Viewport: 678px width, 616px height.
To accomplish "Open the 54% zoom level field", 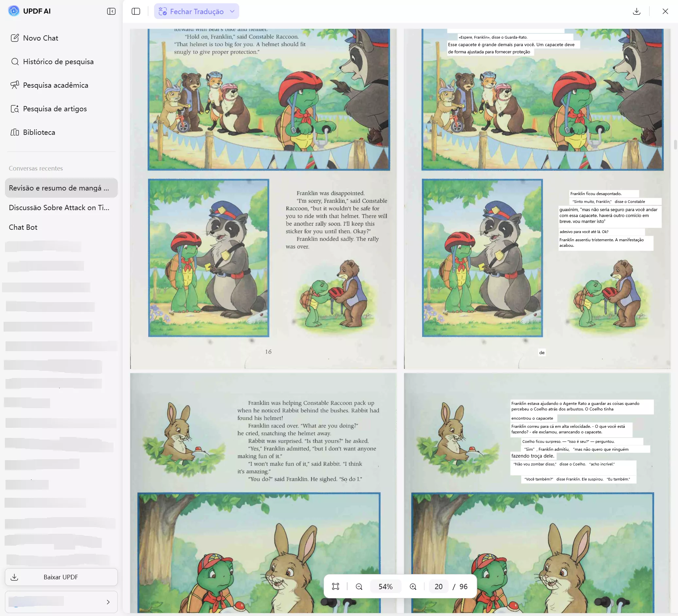I will tap(385, 587).
